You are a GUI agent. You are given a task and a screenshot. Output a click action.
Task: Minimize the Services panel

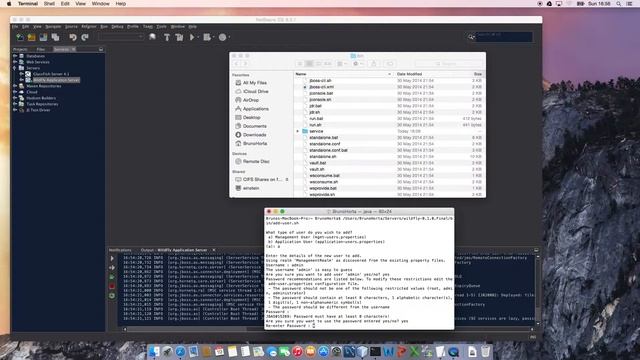101,49
